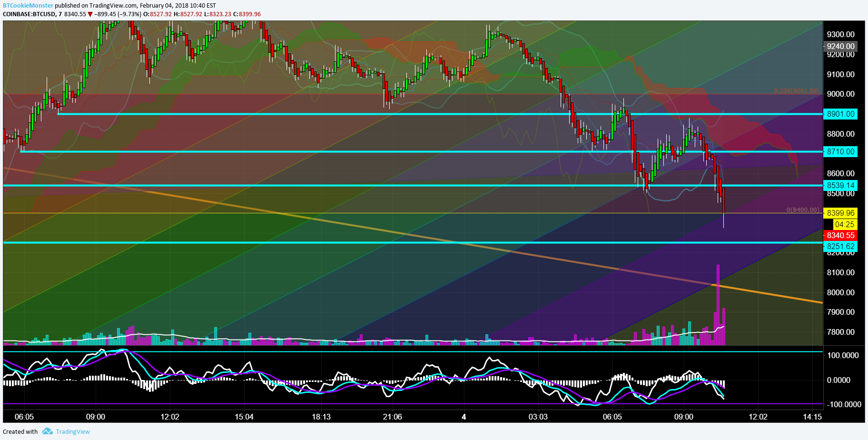Viewport: 868px width, 440px height.
Task: Click the red down-triangle change indicator
Action: pyautogui.click(x=90, y=14)
